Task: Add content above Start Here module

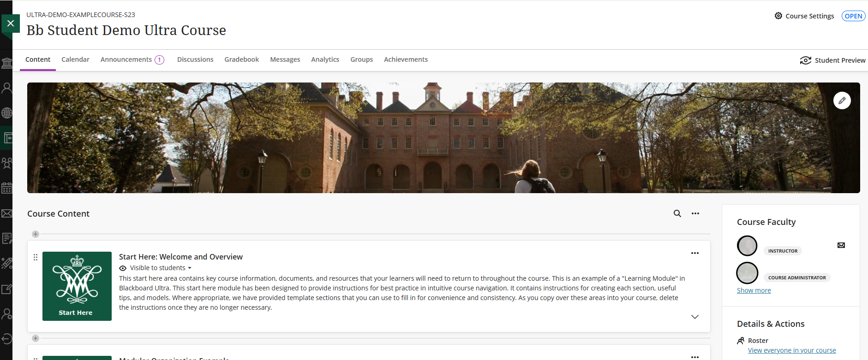Action: [36, 234]
